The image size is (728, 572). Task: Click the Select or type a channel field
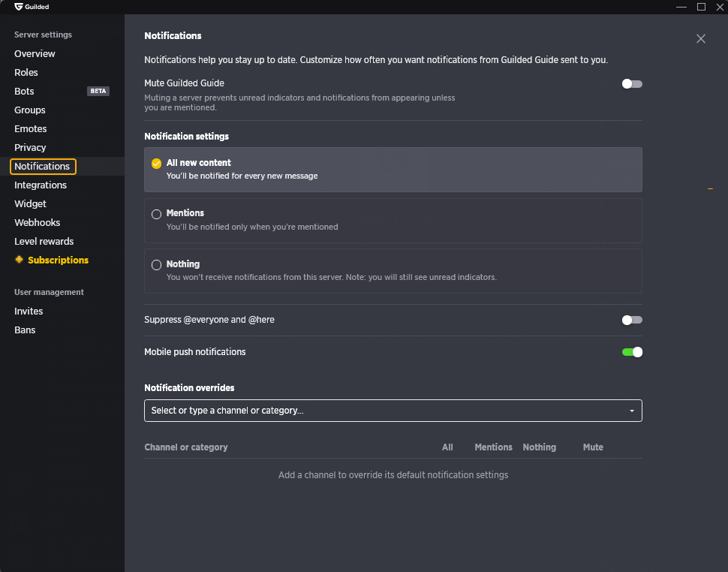click(x=393, y=411)
